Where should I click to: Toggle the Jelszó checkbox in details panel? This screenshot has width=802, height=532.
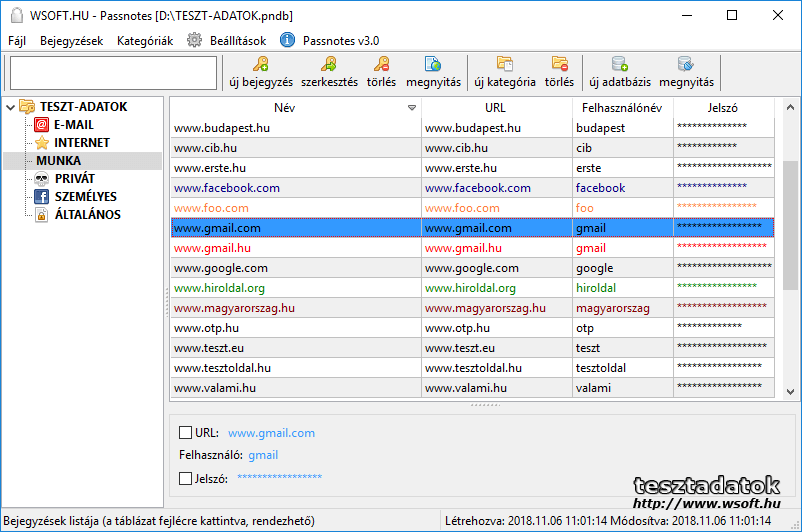click(x=185, y=479)
